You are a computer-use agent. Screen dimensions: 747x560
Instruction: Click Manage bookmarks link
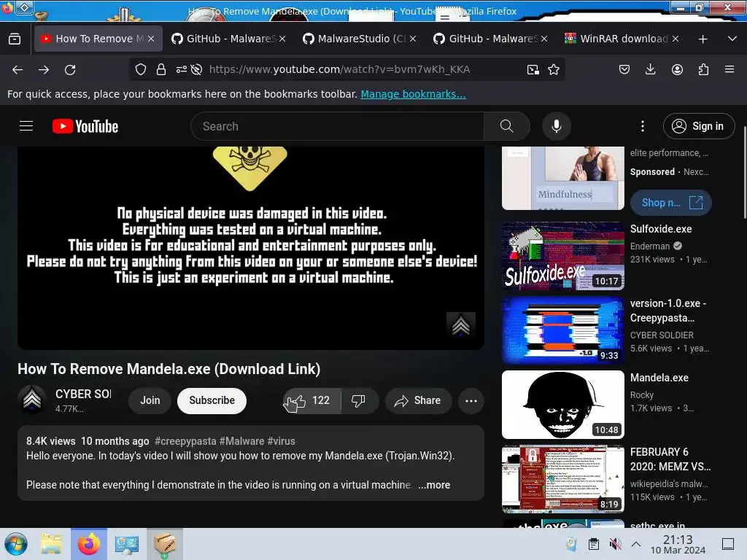(413, 94)
